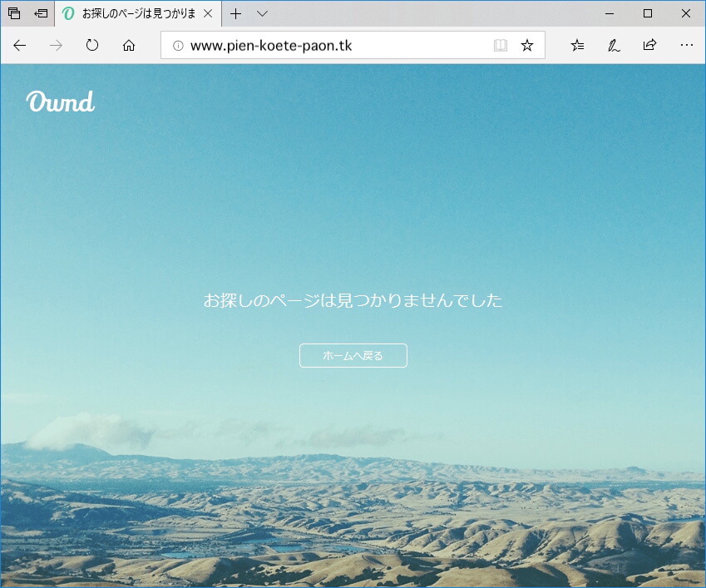
Task: Click the Ownd logo
Action: pyautogui.click(x=61, y=101)
